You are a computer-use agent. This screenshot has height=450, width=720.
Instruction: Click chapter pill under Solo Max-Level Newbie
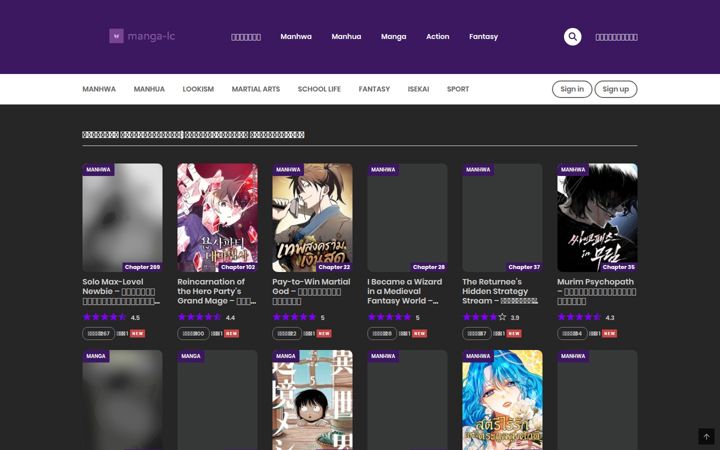coord(98,333)
